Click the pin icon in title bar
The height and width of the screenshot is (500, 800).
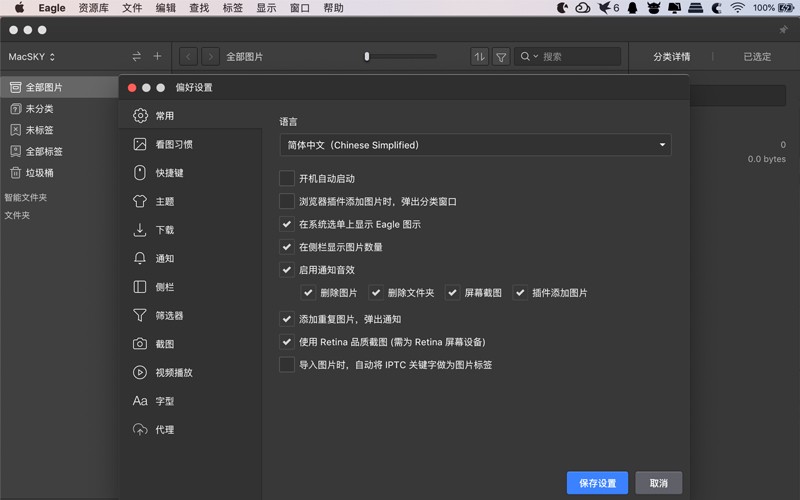coord(783,30)
